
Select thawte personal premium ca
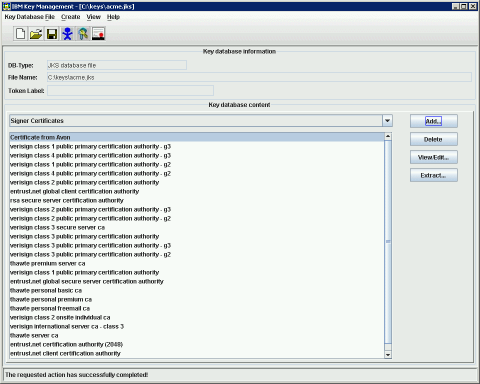[197, 299]
